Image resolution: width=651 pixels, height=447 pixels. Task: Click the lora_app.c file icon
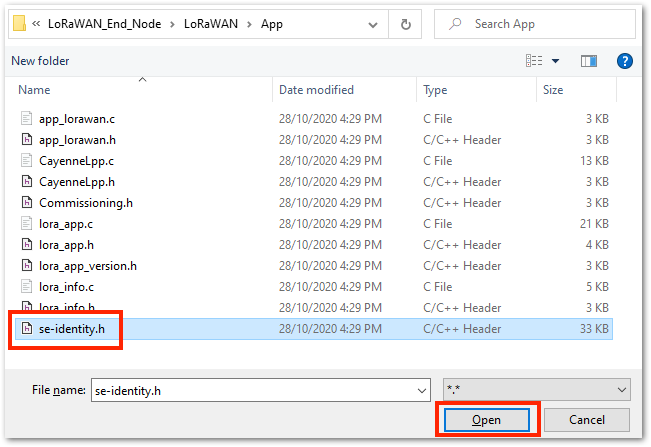pos(27,224)
